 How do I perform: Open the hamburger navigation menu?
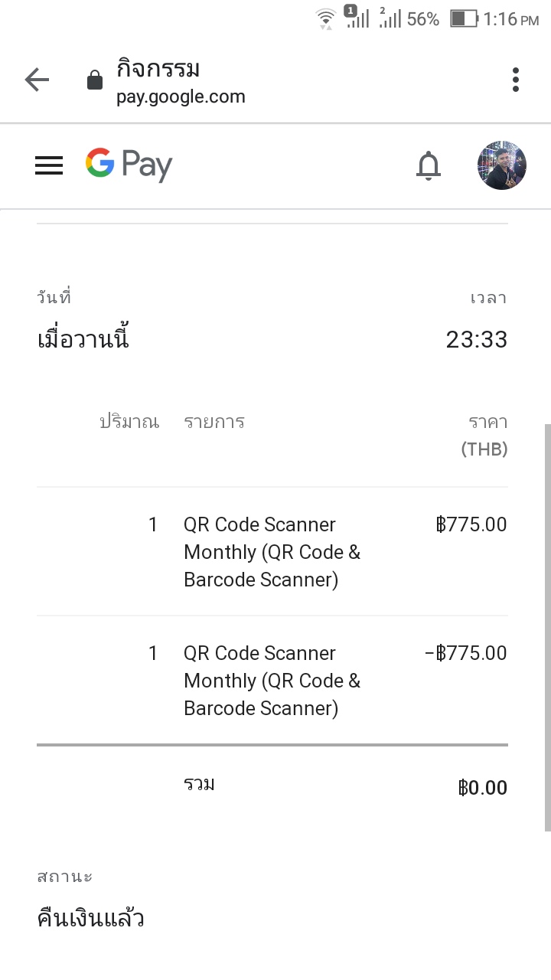[x=49, y=165]
